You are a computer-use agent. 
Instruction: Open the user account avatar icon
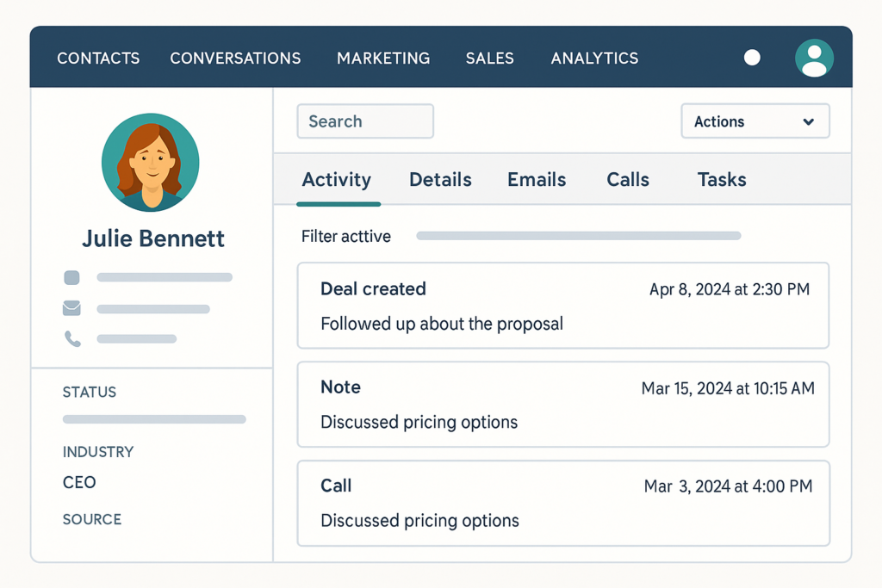(x=814, y=58)
